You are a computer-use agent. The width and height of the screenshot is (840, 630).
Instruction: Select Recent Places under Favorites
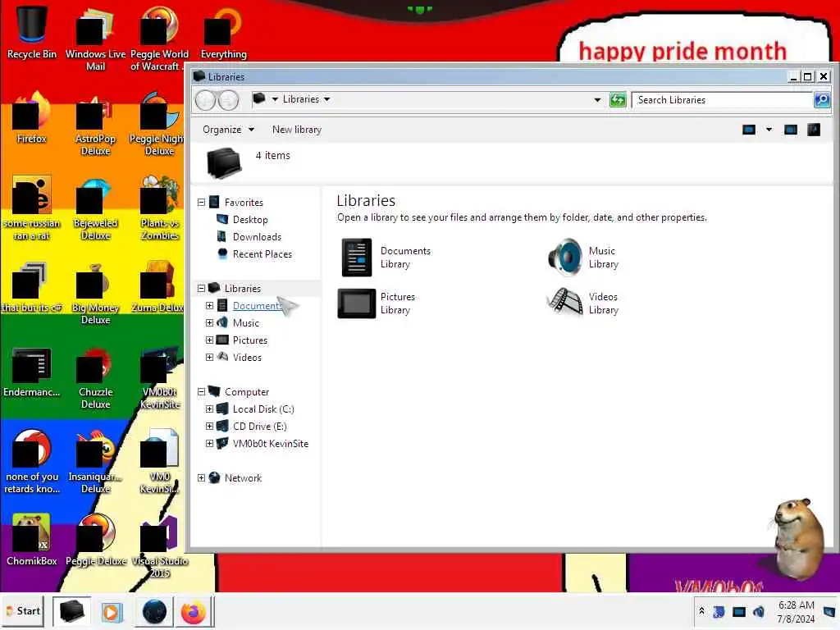[x=262, y=254]
